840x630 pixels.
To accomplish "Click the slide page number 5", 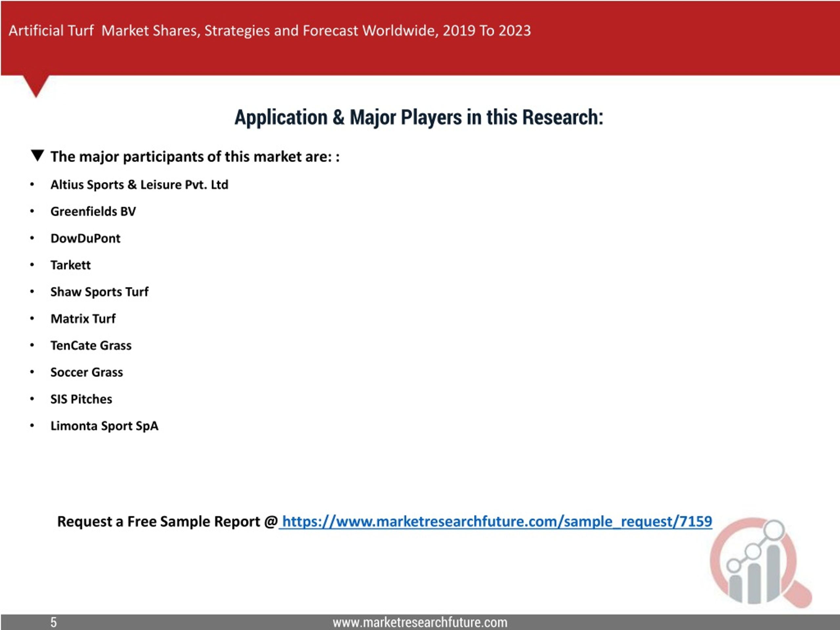I will click(x=53, y=622).
